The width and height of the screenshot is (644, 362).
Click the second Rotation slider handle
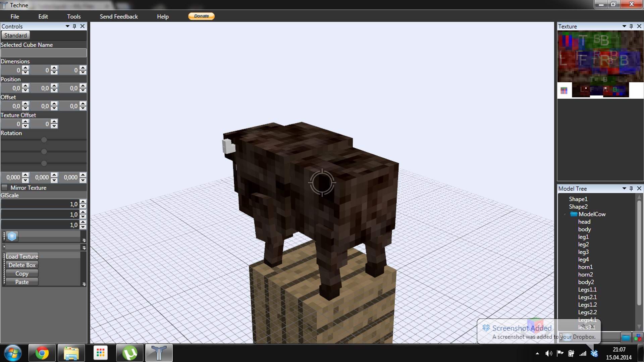click(44, 152)
